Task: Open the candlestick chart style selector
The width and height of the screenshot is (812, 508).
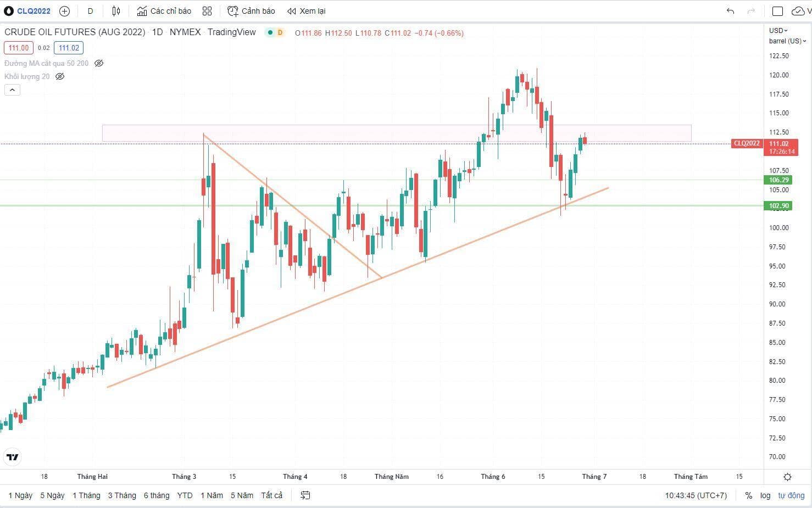Action: coord(116,11)
